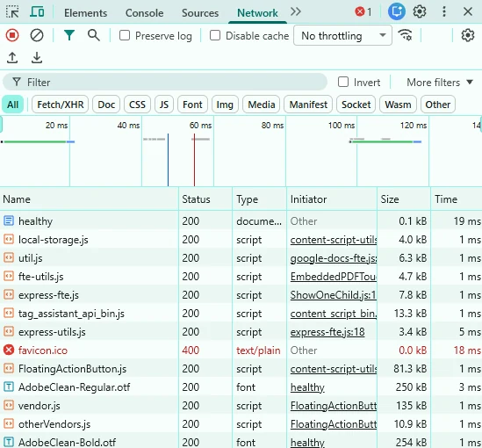Click the favicon.ico red error icon

pyautogui.click(x=9, y=350)
